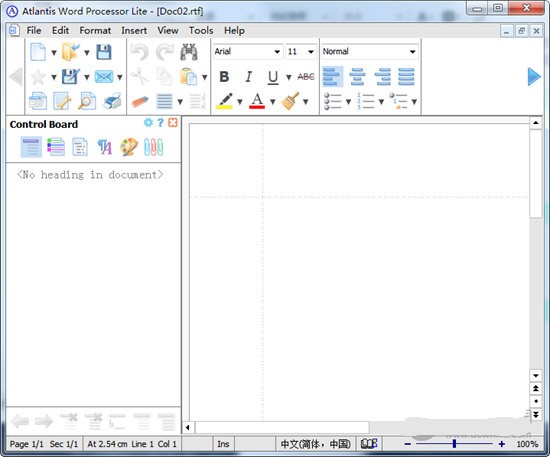The width and height of the screenshot is (550, 457).
Task: Expand the bulleted list dropdown arrow
Action: [348, 102]
